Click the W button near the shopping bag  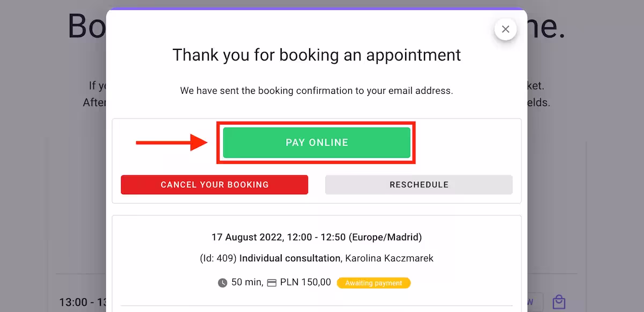coord(529,302)
